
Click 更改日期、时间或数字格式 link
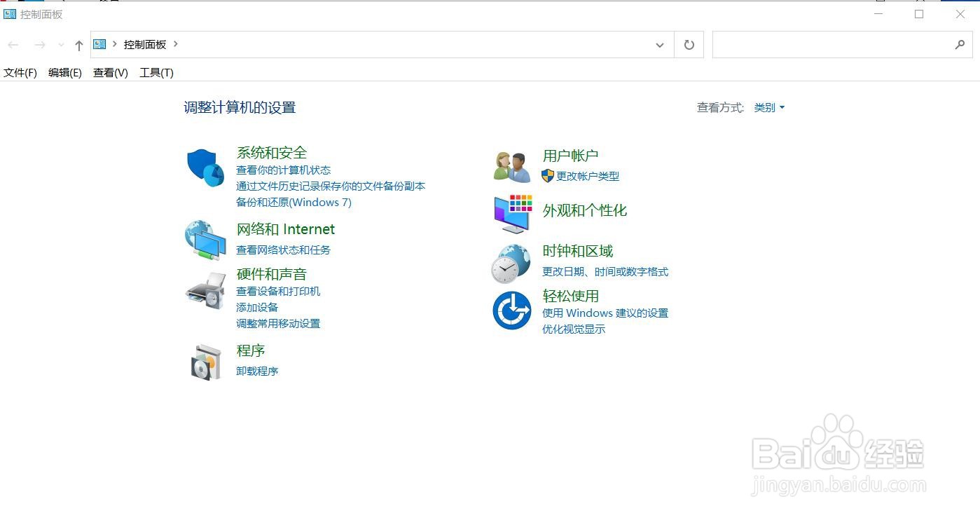(605, 272)
